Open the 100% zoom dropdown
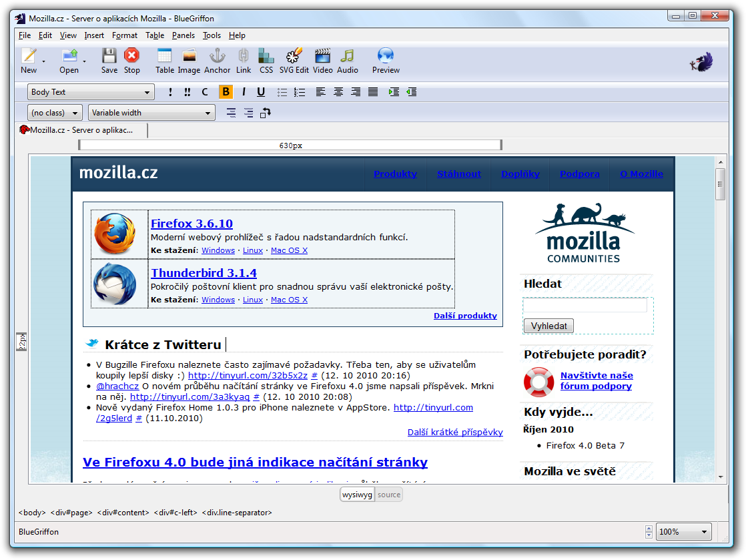This screenshot has width=746, height=560. click(x=684, y=531)
